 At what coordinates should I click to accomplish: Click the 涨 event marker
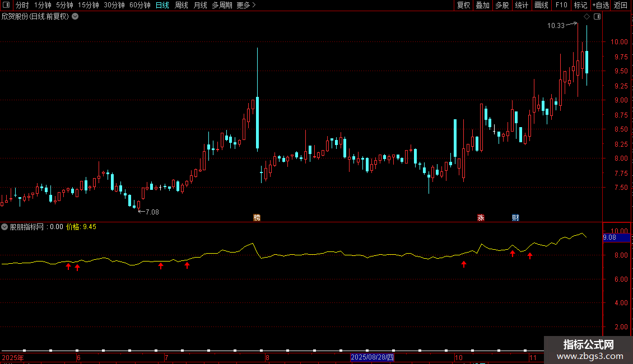tap(481, 217)
